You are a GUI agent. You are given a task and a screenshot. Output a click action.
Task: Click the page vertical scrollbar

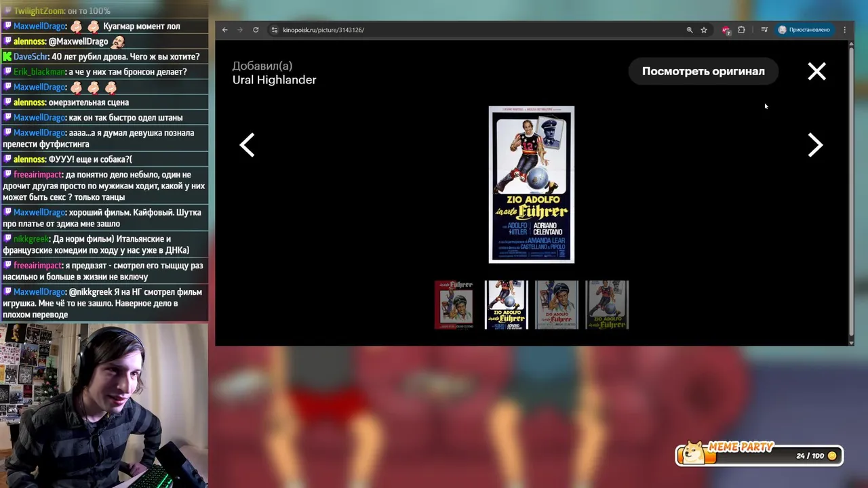(852, 193)
